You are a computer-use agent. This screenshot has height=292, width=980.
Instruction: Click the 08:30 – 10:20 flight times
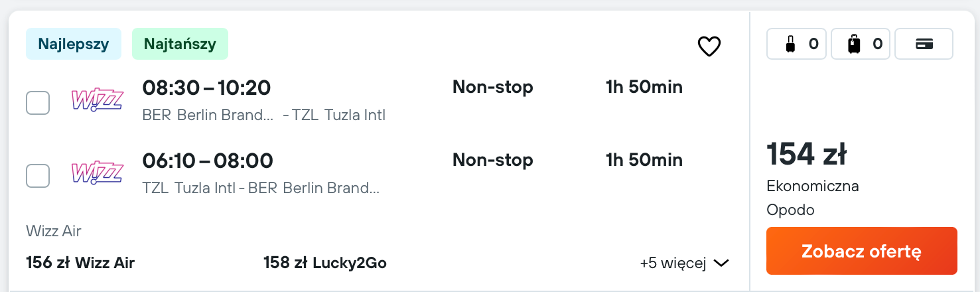[206, 88]
